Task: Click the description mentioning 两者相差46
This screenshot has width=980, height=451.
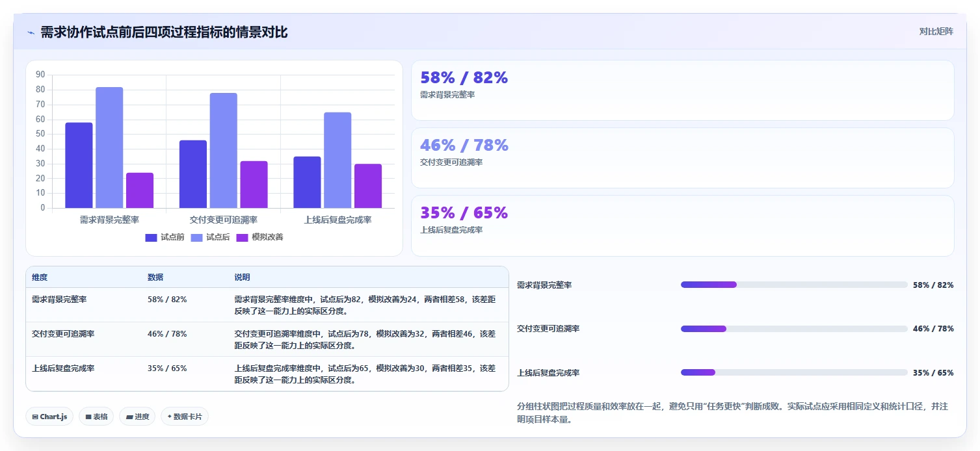Action: click(x=365, y=340)
